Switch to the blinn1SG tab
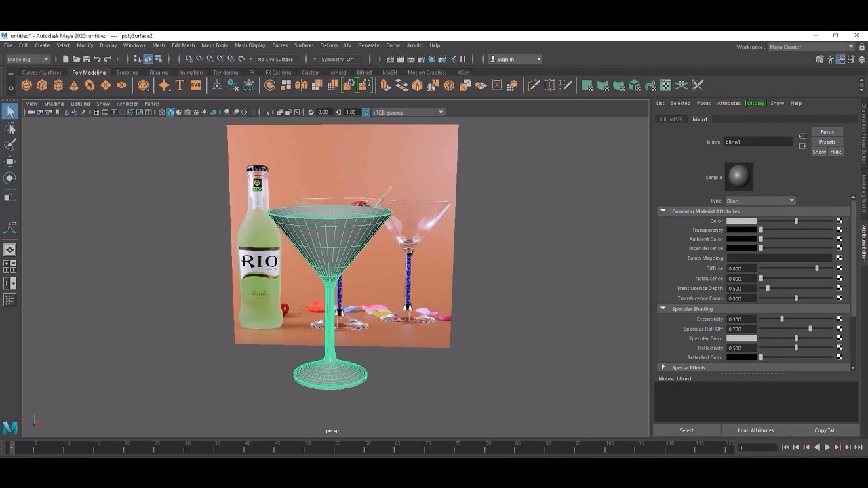The image size is (868, 488). [x=671, y=119]
